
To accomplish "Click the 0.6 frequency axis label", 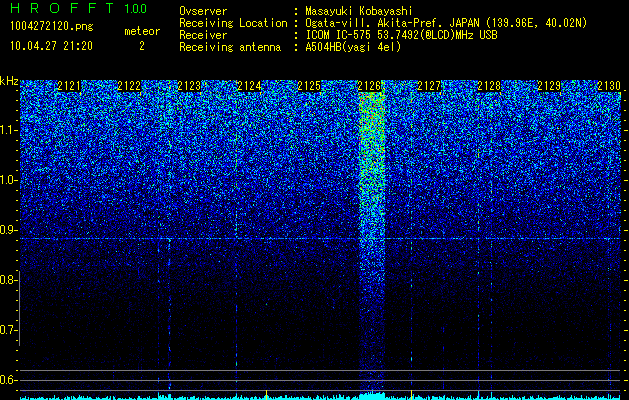I will click(8, 380).
